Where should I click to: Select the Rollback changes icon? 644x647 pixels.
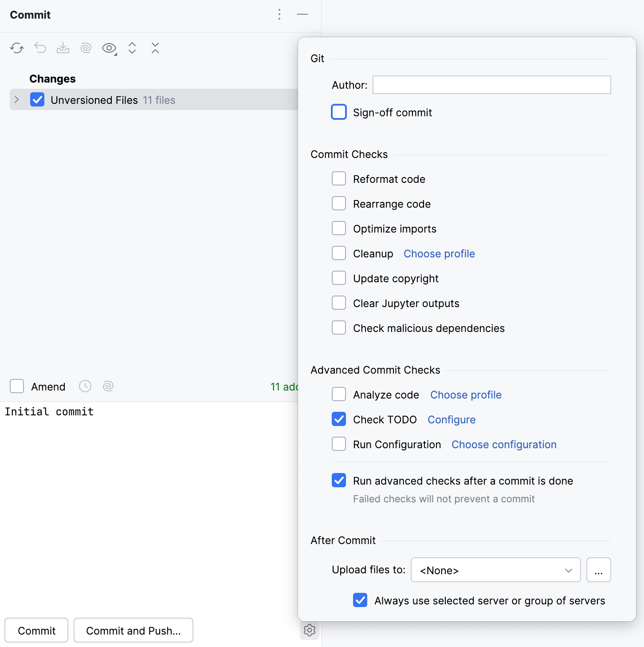(x=40, y=48)
